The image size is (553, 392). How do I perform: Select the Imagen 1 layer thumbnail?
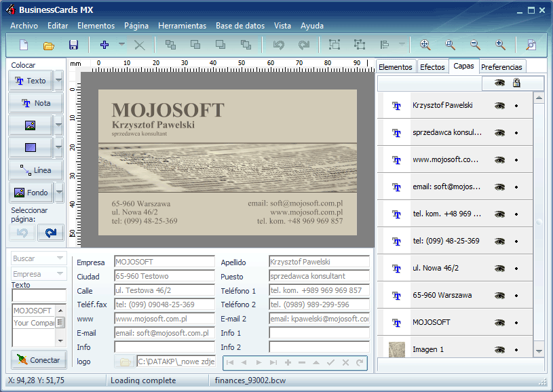tap(397, 350)
